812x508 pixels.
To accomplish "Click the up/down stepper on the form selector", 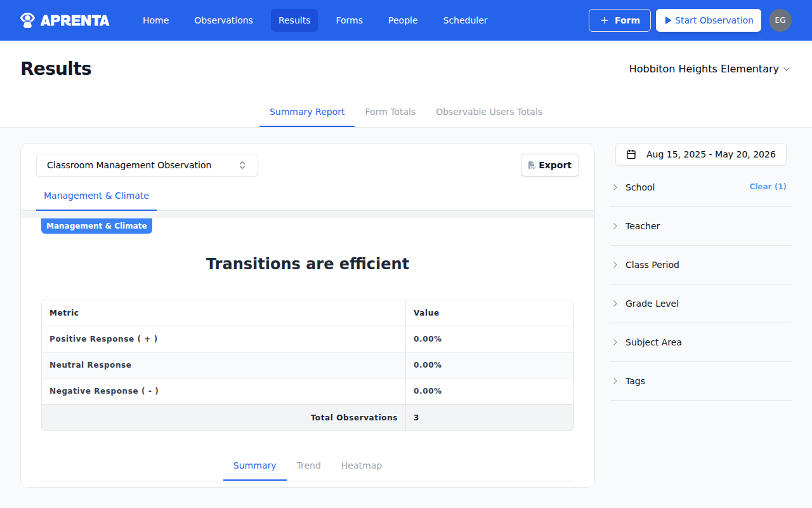I will (242, 164).
